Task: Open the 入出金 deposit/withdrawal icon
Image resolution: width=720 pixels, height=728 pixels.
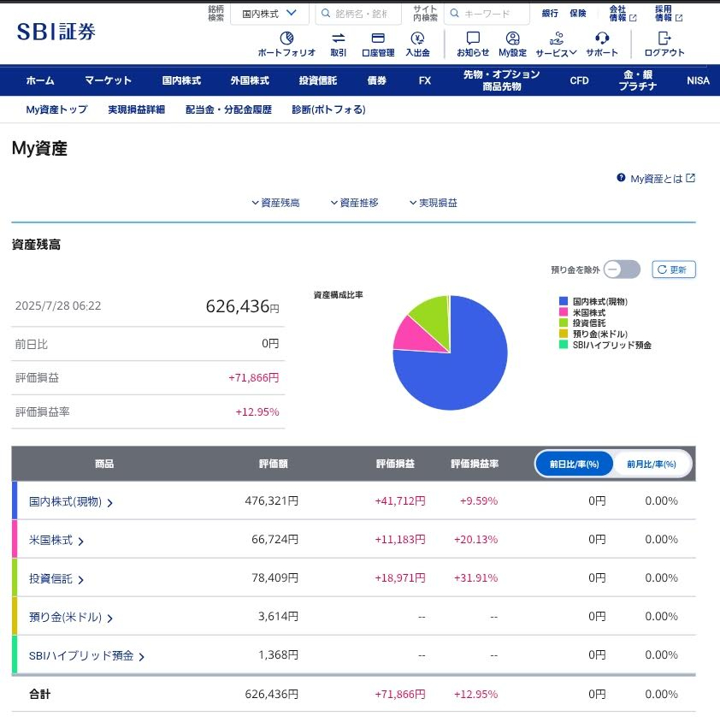Action: pyautogui.click(x=417, y=38)
